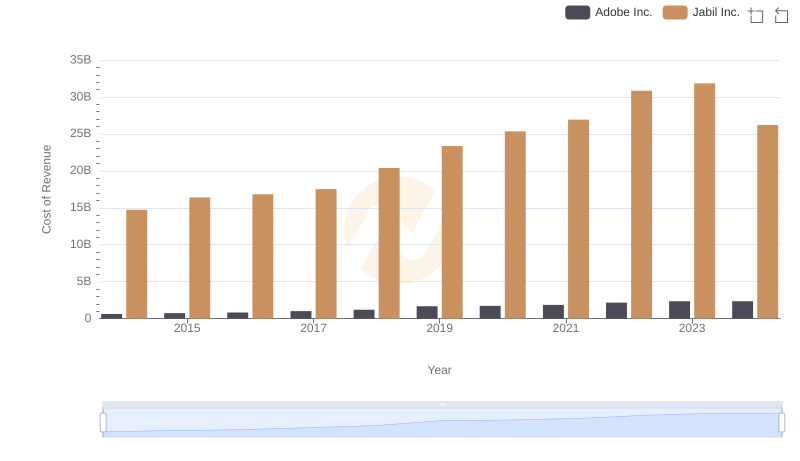This screenshot has width=800, height=461.
Task: Click the Jabil bar right of 2017 label
Action: click(x=326, y=254)
